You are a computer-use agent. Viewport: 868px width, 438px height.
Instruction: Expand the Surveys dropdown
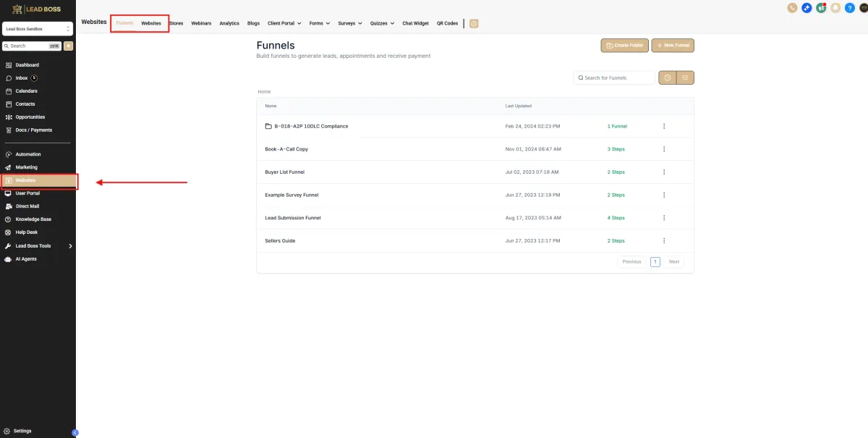pyautogui.click(x=350, y=23)
